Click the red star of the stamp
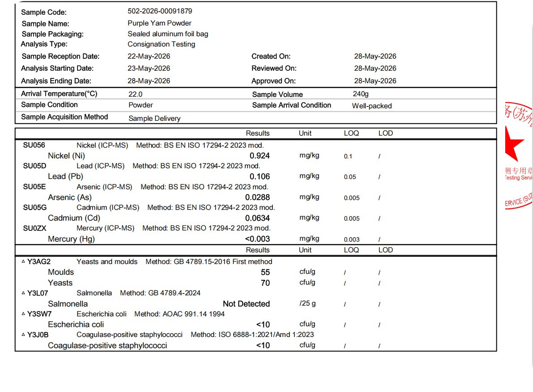 [513, 145]
